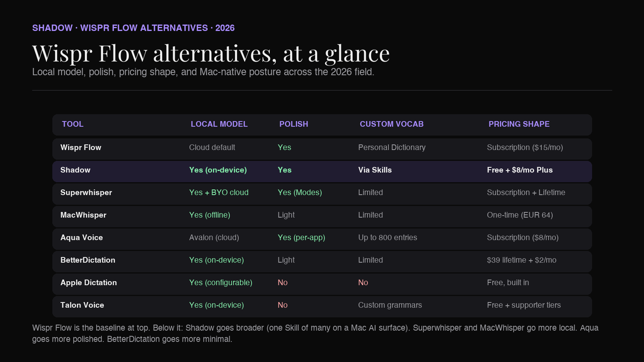Screen dimensions: 644x362
Task: Click the 'Subscription ($8/mo)' cell
Action: click(x=523, y=238)
